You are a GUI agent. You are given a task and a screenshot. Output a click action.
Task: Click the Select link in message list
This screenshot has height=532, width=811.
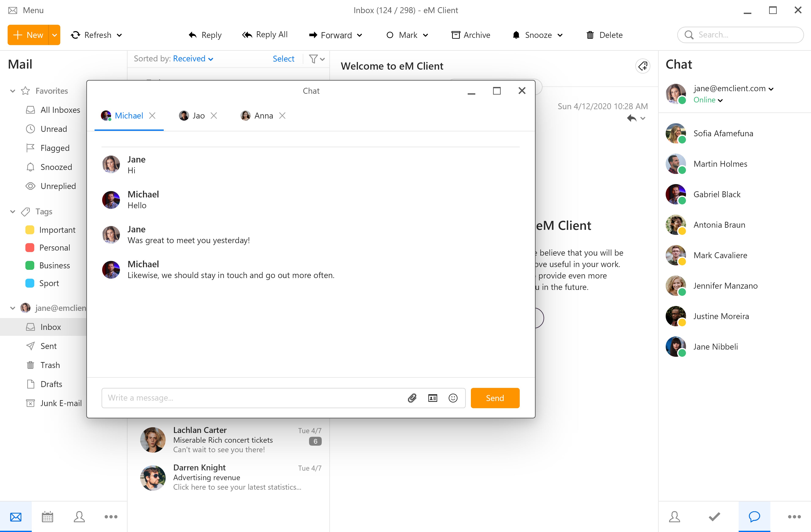(283, 59)
